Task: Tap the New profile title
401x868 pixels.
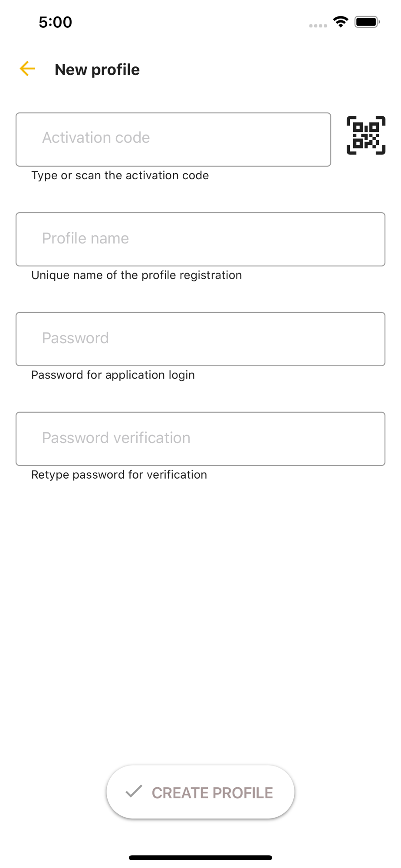Action: point(97,69)
